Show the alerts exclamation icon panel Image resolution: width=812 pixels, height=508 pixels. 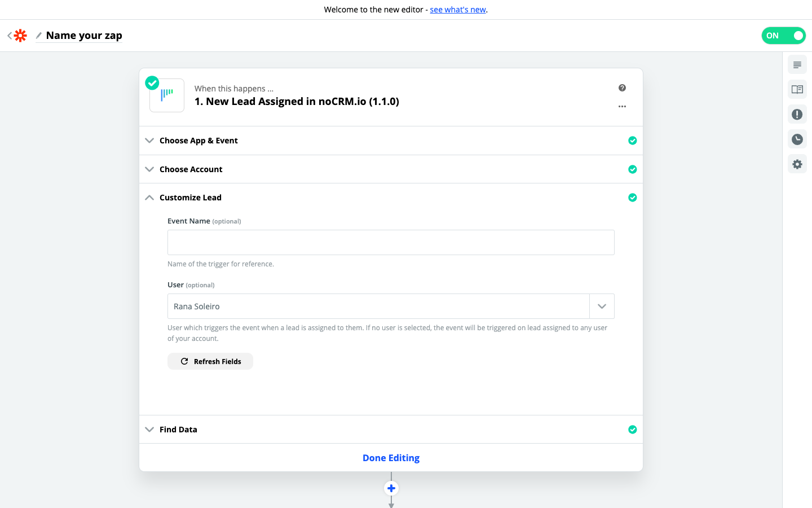(x=797, y=115)
